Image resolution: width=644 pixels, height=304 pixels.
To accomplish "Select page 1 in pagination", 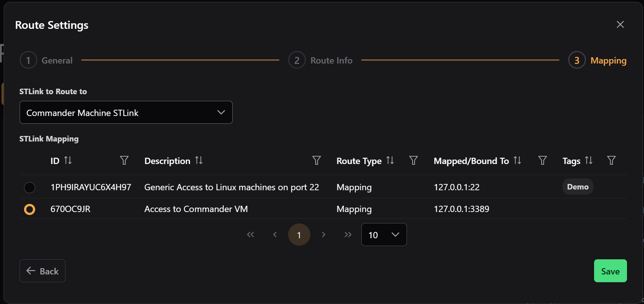I will click(299, 235).
